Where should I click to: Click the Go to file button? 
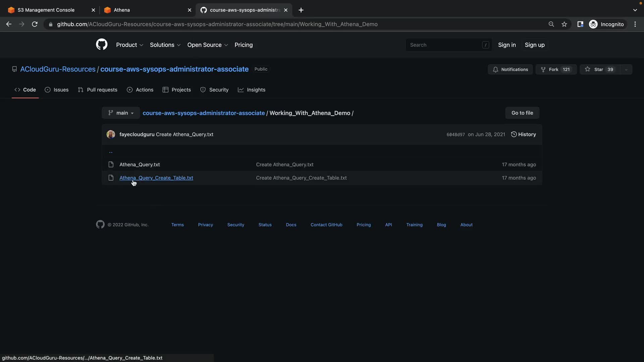[x=522, y=113]
